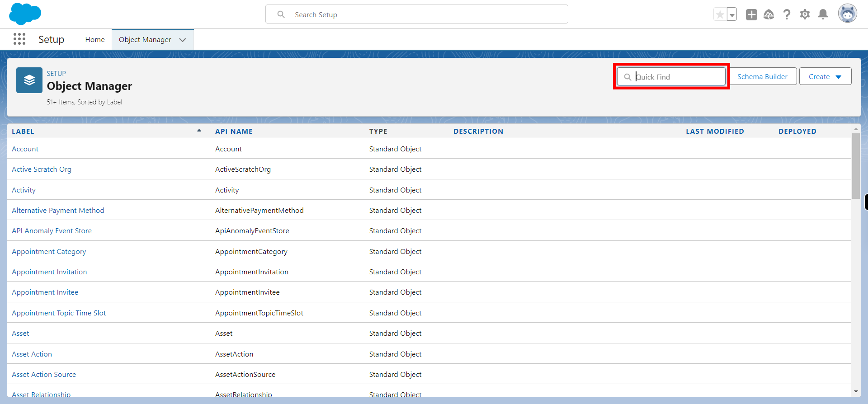Open the favorites list dropdown arrow
The image size is (868, 404).
pyautogui.click(x=732, y=14)
